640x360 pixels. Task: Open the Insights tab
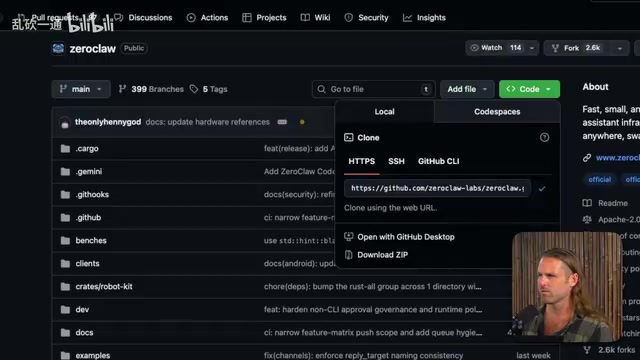tap(424, 18)
